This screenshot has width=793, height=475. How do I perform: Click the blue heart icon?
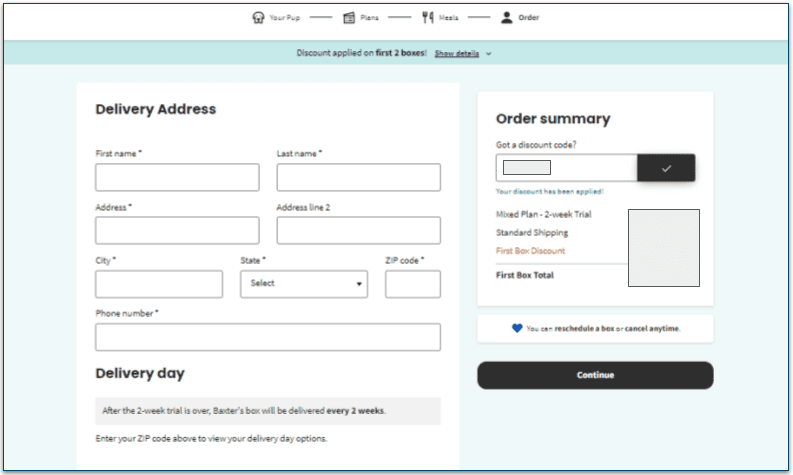point(517,328)
